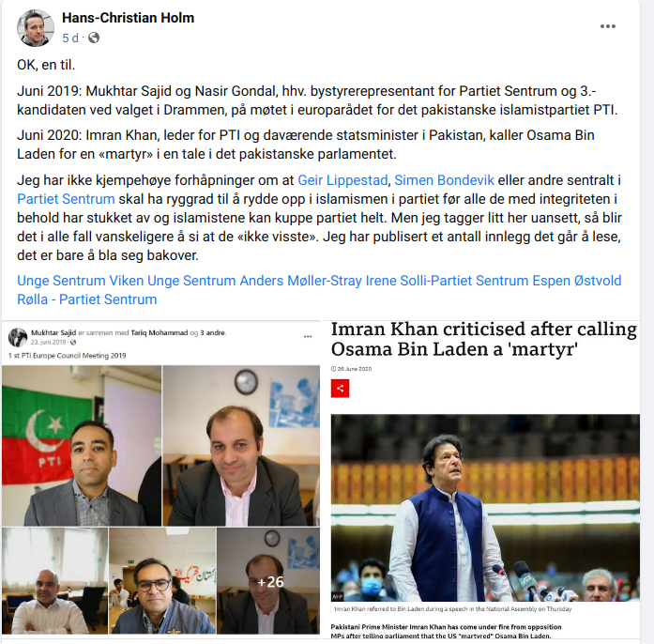Follow the Partiet Sentrum link in paragraph
Viewport: 654px width, 644px height.
pyautogui.click(x=66, y=199)
